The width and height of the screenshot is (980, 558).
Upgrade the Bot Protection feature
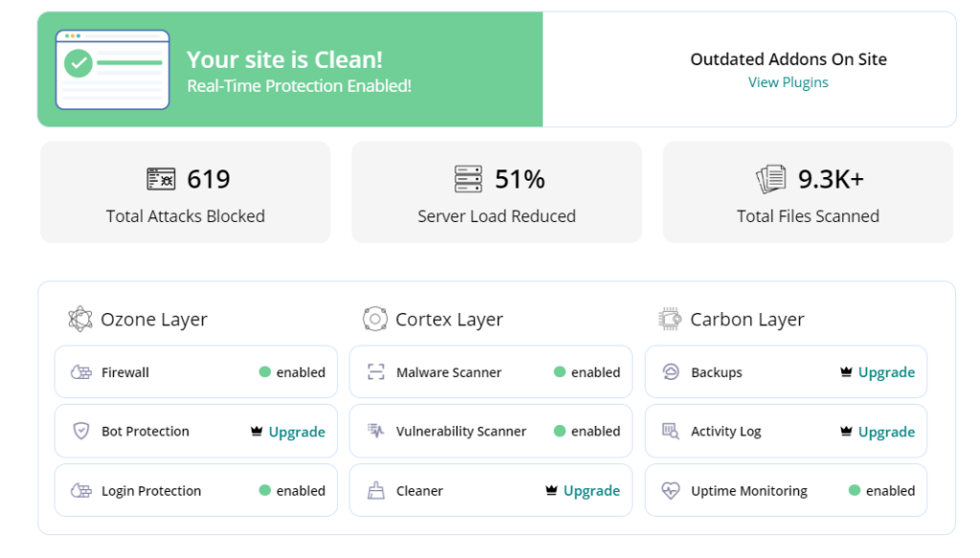click(x=297, y=432)
